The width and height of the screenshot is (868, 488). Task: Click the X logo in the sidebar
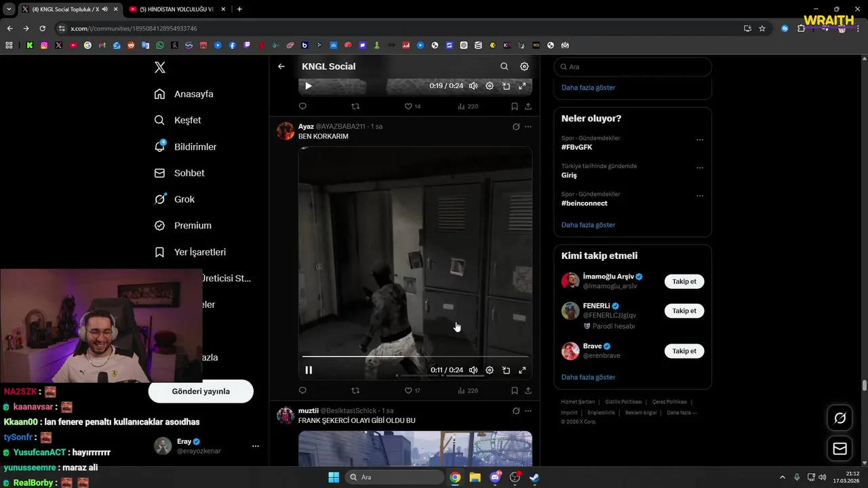[x=160, y=67]
